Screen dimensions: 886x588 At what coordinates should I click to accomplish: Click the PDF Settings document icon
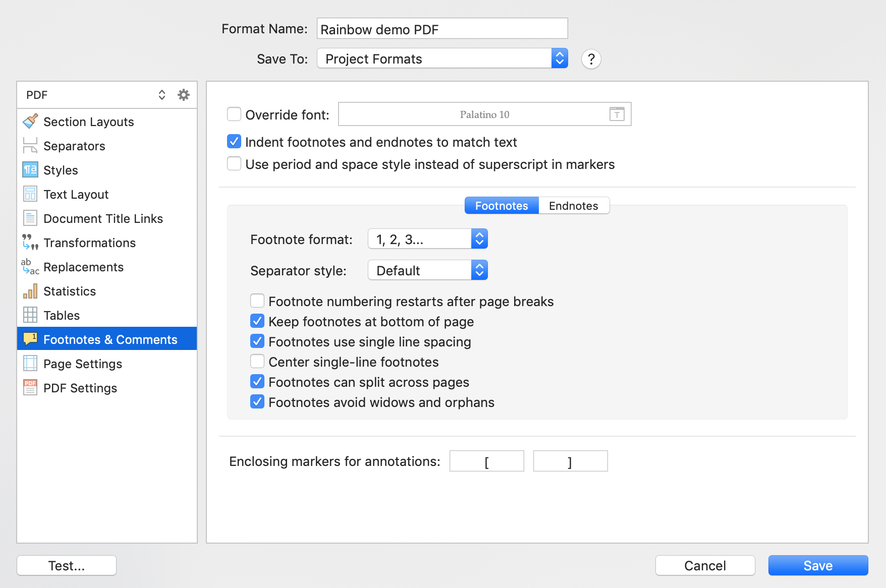click(x=30, y=388)
